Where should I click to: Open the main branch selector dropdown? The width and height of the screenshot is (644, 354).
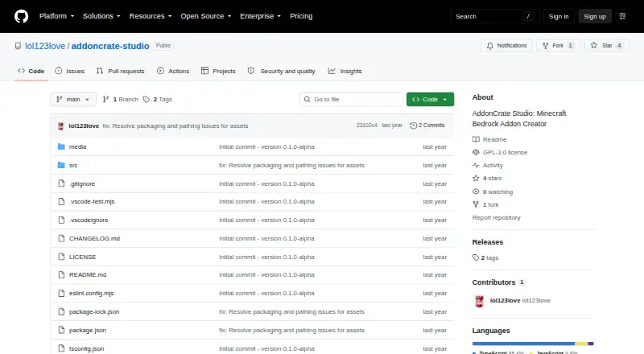point(73,100)
